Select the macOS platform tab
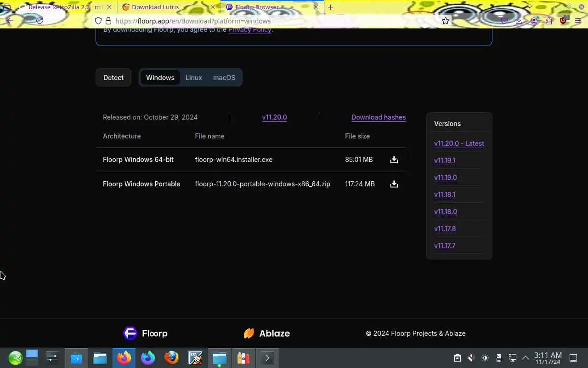Screen dimensions: 588x368 [x=224, y=78]
